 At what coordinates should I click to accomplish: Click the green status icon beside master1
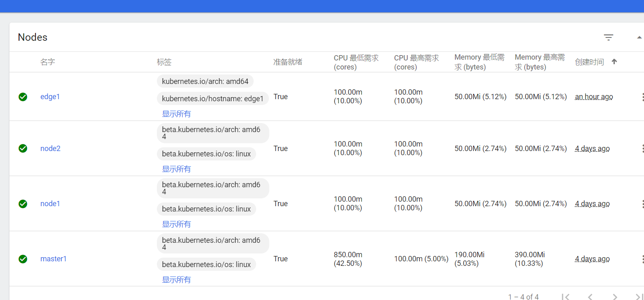[23, 259]
